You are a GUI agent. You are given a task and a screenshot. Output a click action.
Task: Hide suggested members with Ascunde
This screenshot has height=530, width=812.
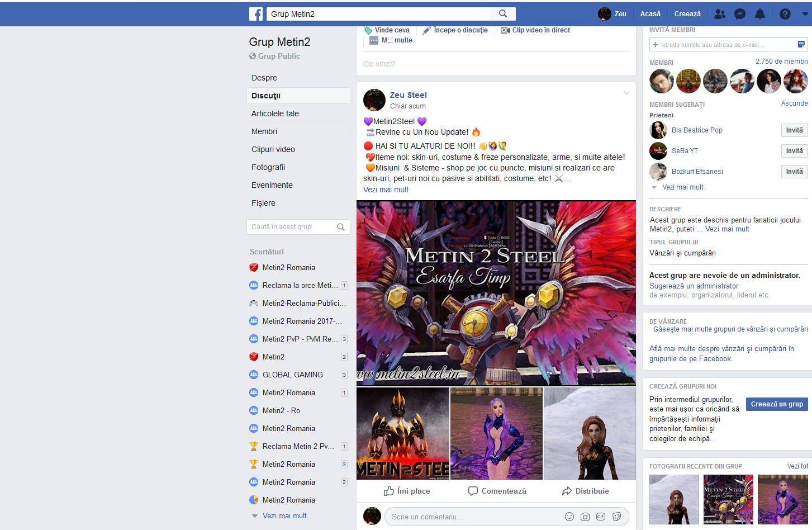[794, 103]
